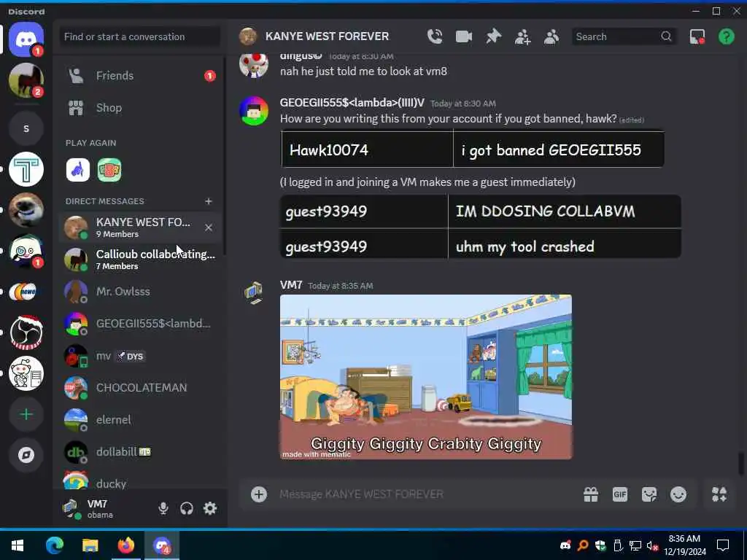Open CHOCOLATEMAN direct message
The image size is (747, 560).
pyautogui.click(x=141, y=388)
